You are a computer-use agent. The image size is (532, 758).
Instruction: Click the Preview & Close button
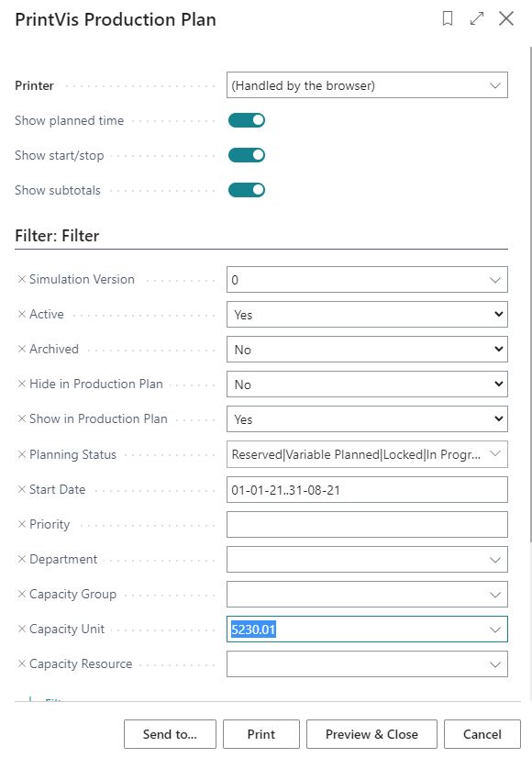[x=371, y=734]
